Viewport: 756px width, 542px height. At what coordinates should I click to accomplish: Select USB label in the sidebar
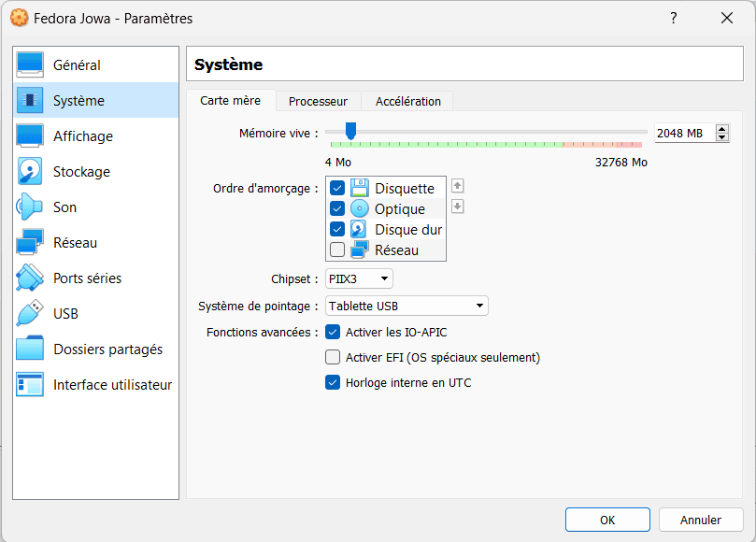tap(65, 313)
